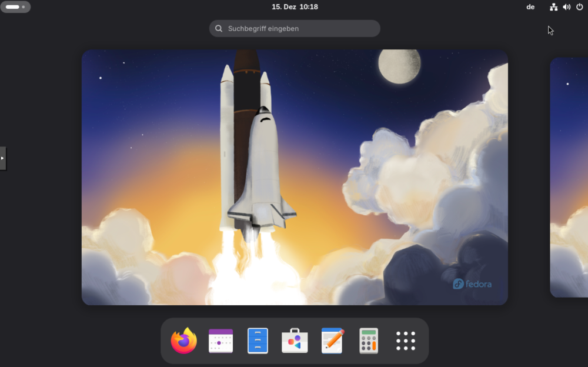588x367 pixels.
Task: Launch the Text Editor
Action: [331, 341]
